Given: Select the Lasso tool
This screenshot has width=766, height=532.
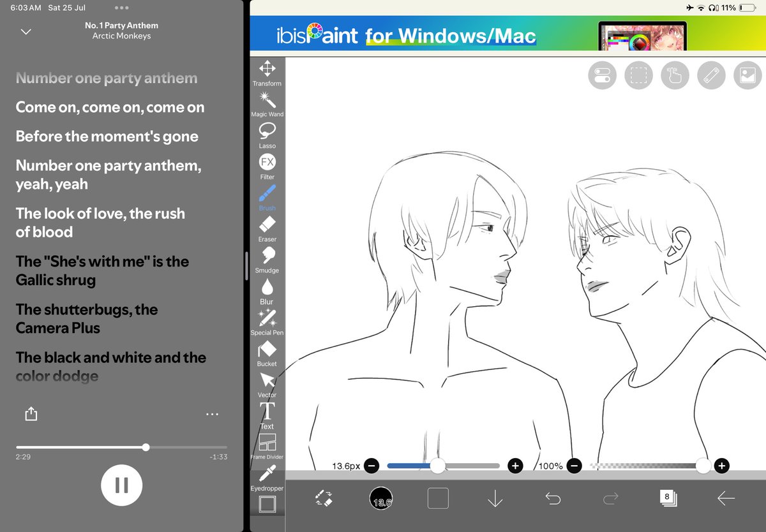Looking at the screenshot, I should [x=267, y=136].
